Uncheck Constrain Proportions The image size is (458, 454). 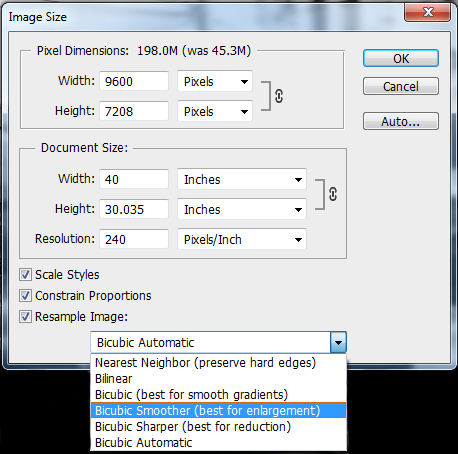point(25,296)
